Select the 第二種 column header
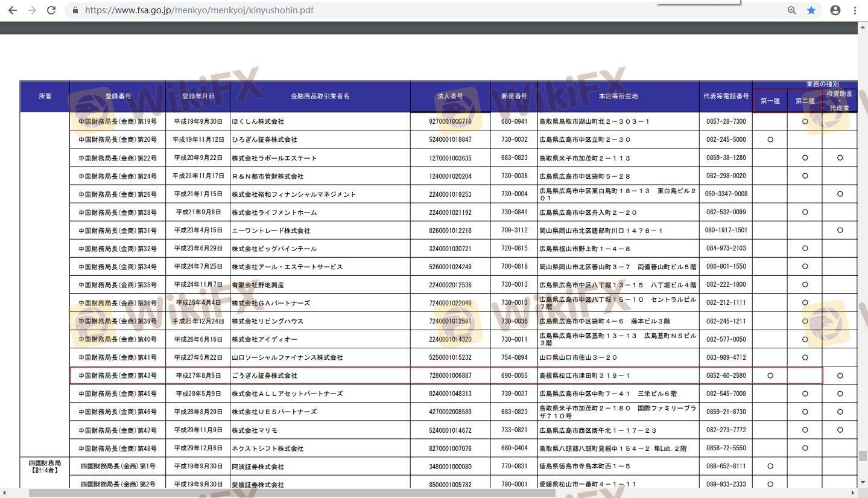Image resolution: width=868 pixels, height=498 pixels. pyautogui.click(x=805, y=101)
